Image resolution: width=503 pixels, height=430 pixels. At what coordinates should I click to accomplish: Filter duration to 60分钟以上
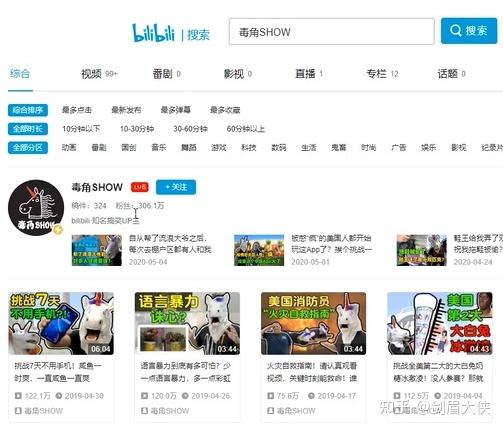click(245, 129)
